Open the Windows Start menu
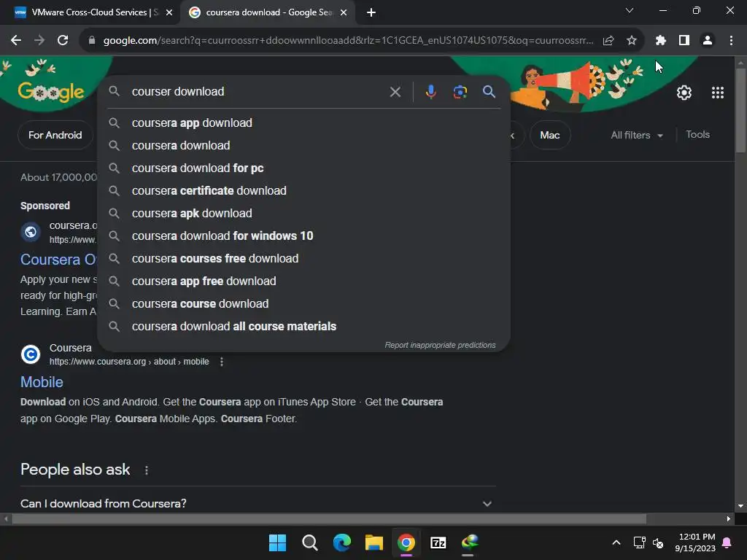The height and width of the screenshot is (560, 747). click(277, 542)
